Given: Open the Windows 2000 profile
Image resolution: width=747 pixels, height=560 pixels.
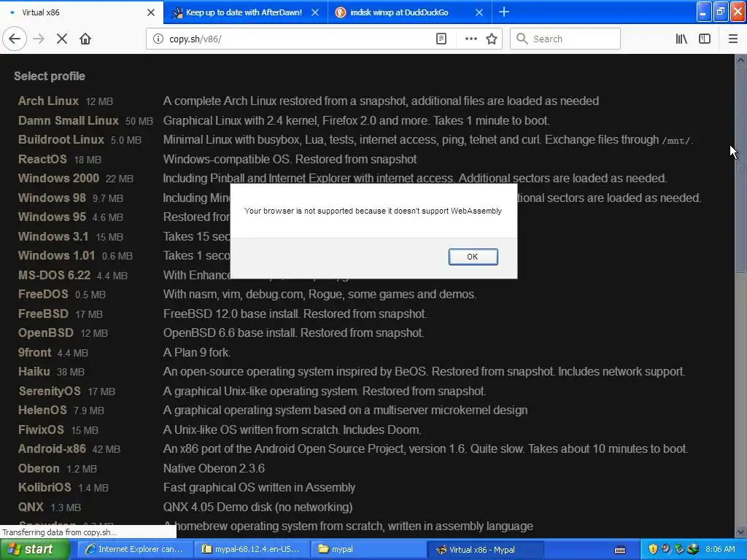Looking at the screenshot, I should tap(58, 178).
